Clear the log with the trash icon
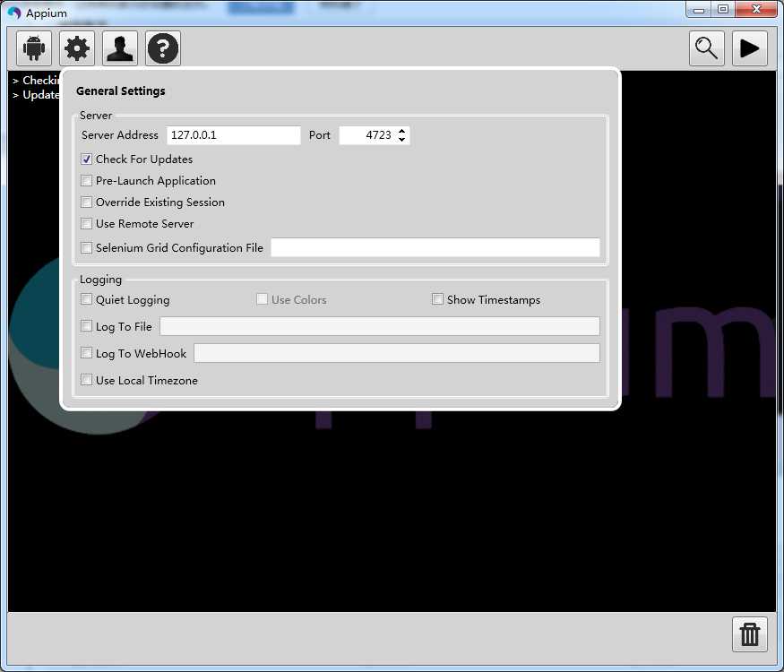784x672 pixels. [749, 634]
